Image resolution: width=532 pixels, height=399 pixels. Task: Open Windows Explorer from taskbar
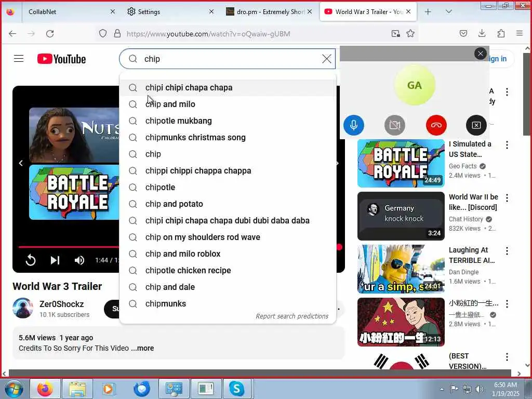77,389
